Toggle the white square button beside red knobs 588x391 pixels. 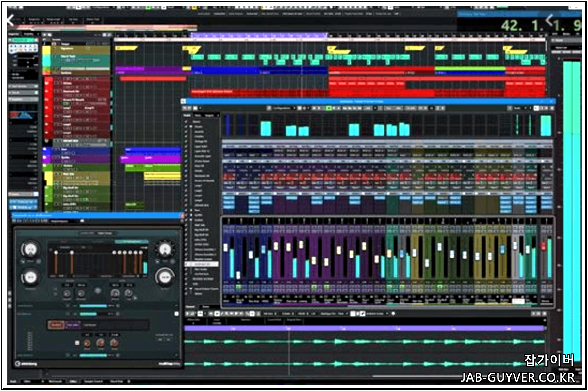click(x=77, y=343)
